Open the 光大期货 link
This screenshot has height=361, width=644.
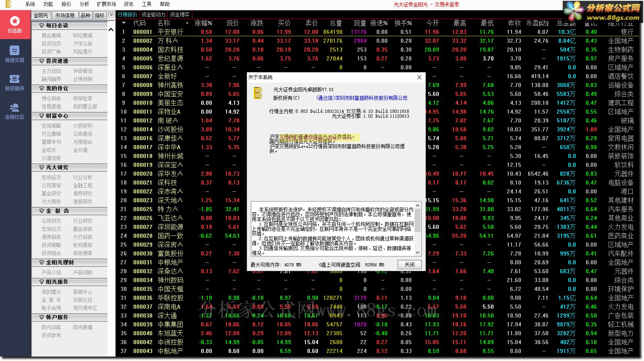pyautogui.click(x=52, y=201)
